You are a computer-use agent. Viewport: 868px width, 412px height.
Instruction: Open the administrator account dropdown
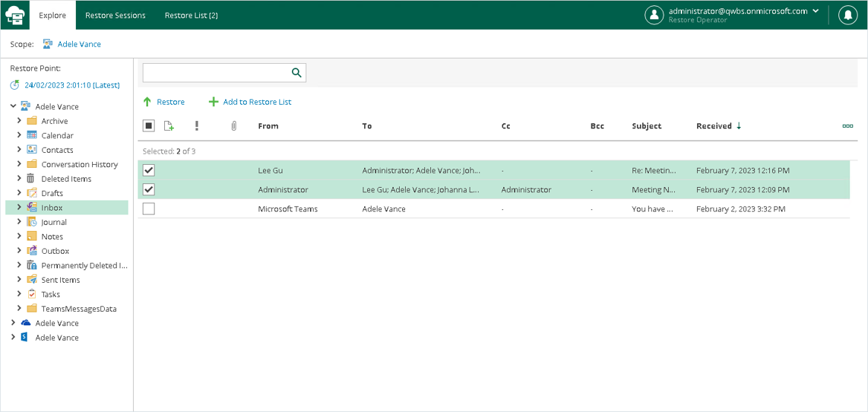point(816,11)
